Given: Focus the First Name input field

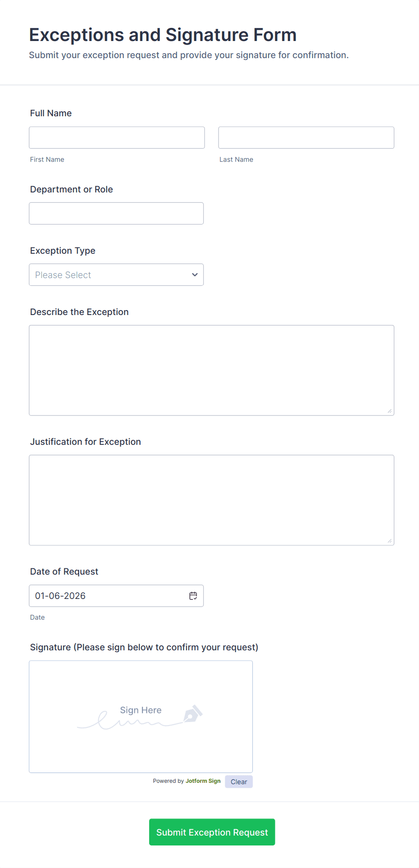Looking at the screenshot, I should [117, 138].
